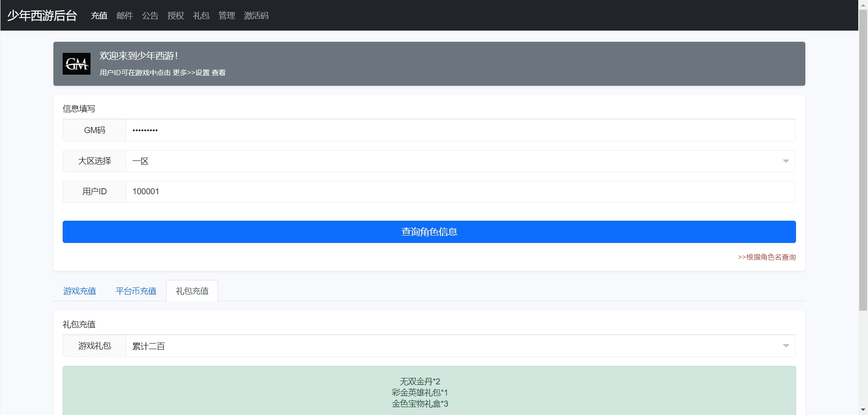The height and width of the screenshot is (415, 868).
Task: Click the 彩金英雄礼包*1 reward text
Action: pyautogui.click(x=420, y=393)
